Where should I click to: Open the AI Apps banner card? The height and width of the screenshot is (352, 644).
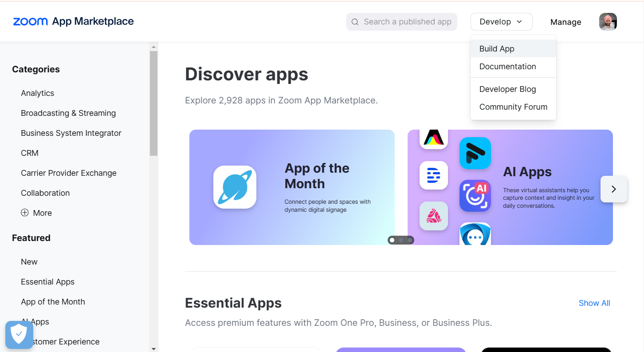510,187
